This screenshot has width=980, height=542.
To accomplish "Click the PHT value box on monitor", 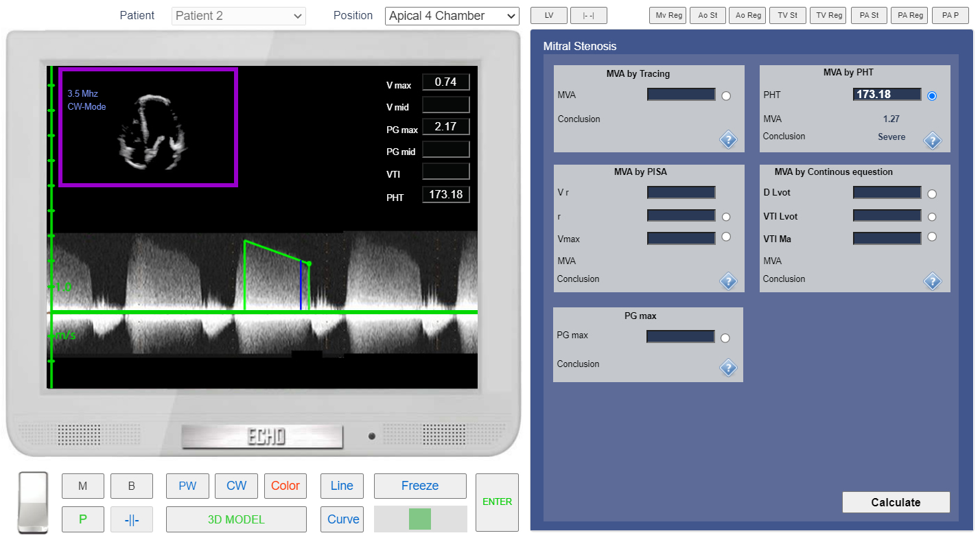I will [446, 195].
